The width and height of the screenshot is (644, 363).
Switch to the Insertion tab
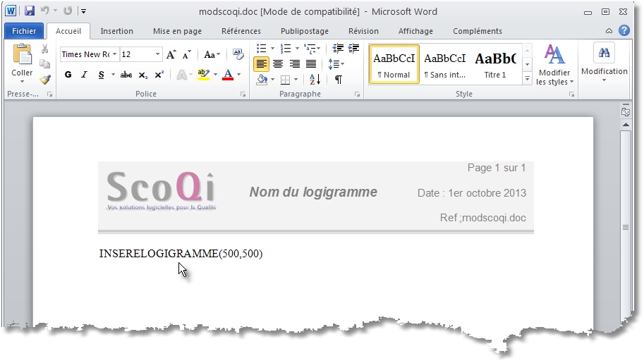[116, 31]
